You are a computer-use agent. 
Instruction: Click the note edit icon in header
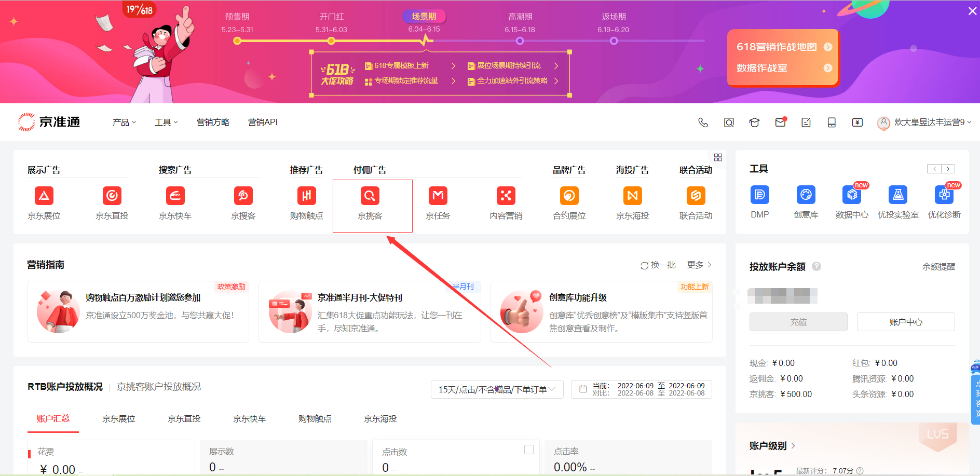806,123
